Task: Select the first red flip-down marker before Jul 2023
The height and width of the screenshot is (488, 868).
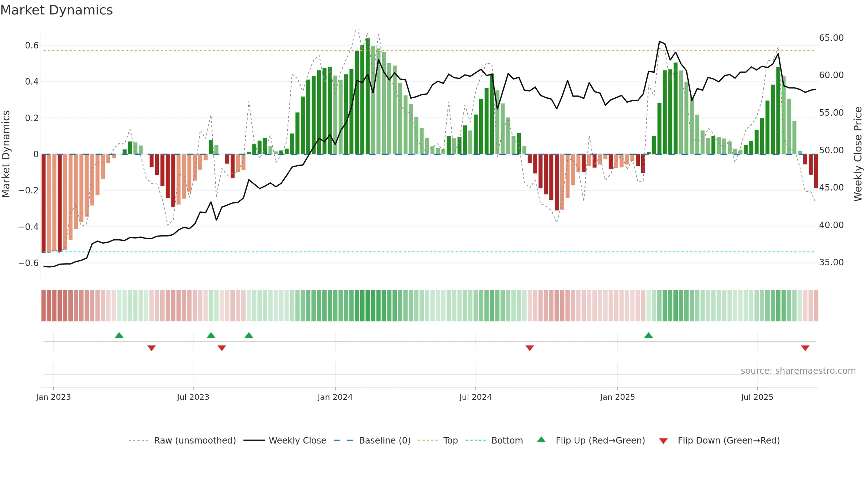Action: click(152, 348)
